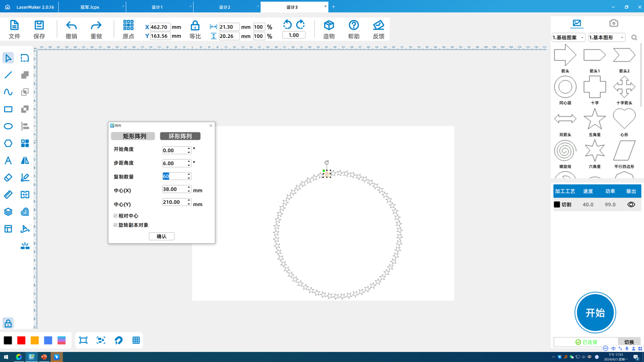Image resolution: width=644 pixels, height=362 pixels.
Task: Select the red color swatch
Action: pyautogui.click(x=21, y=340)
